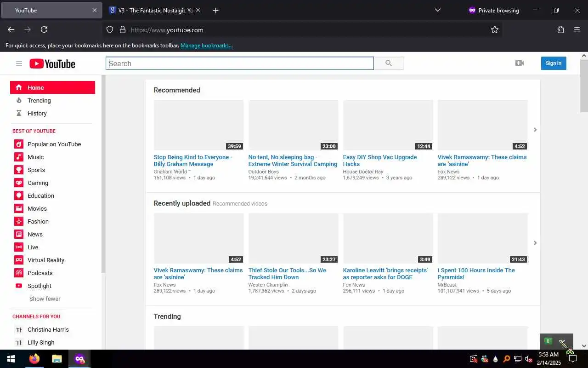Viewport: 588px width, 368px height.
Task: Click the muted volume tray icon
Action: pyautogui.click(x=528, y=359)
